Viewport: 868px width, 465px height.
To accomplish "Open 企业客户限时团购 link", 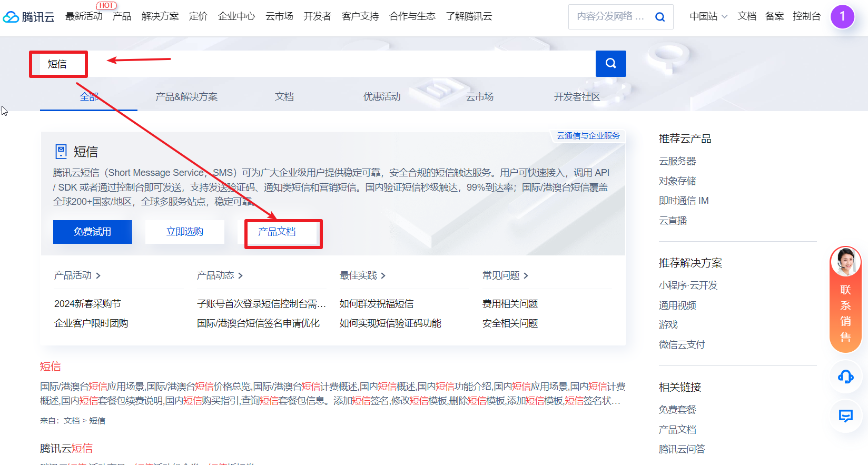I will (x=91, y=323).
